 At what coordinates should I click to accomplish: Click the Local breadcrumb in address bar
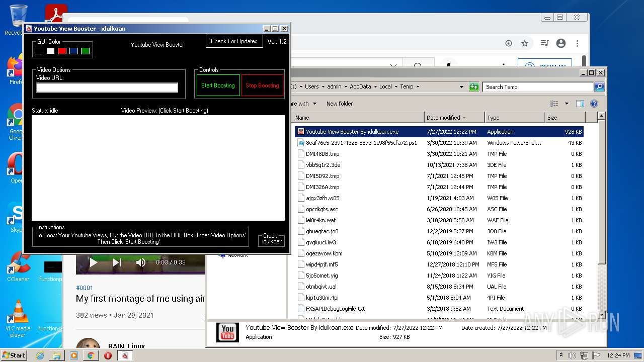pos(385,86)
